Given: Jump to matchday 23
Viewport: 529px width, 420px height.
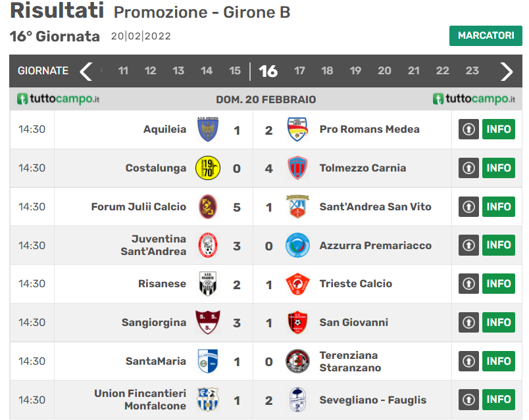Looking at the screenshot, I should 472,71.
